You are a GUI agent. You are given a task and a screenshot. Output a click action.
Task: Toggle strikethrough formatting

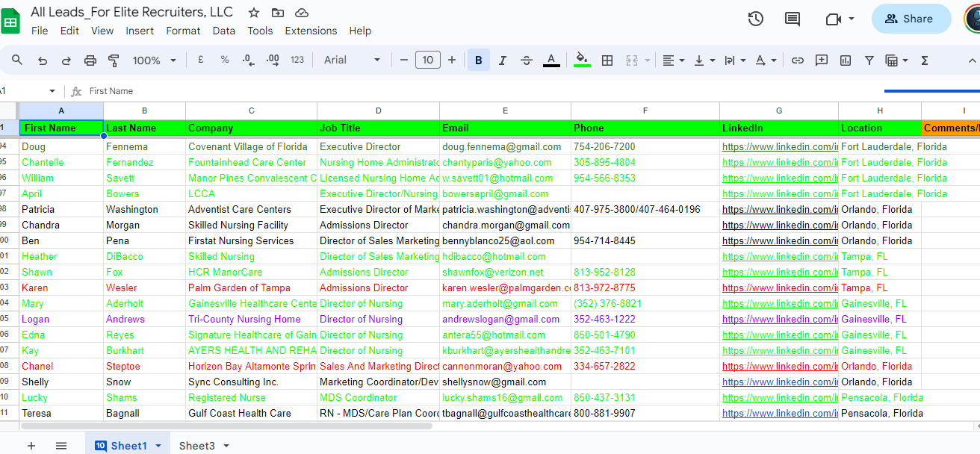tap(526, 60)
